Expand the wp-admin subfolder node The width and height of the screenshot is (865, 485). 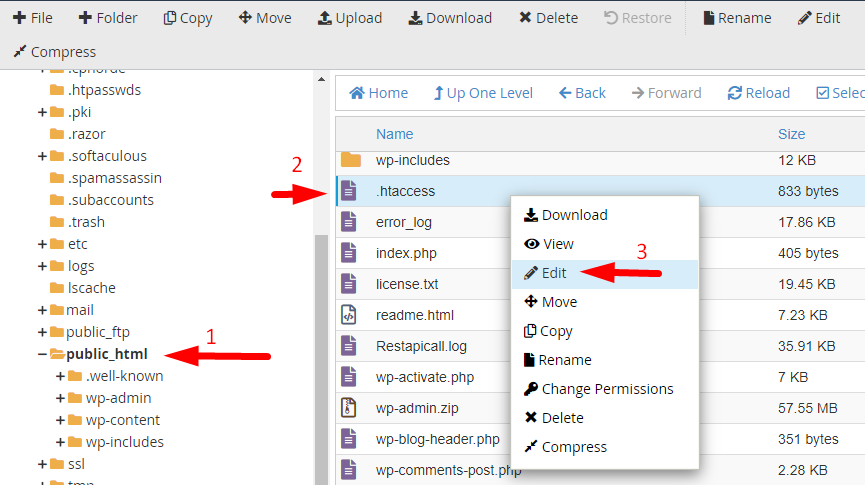tap(60, 398)
